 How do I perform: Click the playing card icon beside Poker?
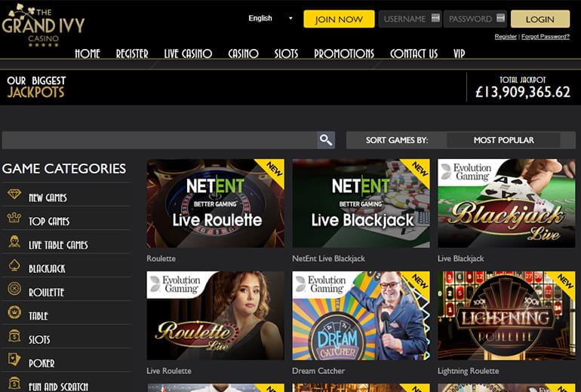(x=14, y=359)
